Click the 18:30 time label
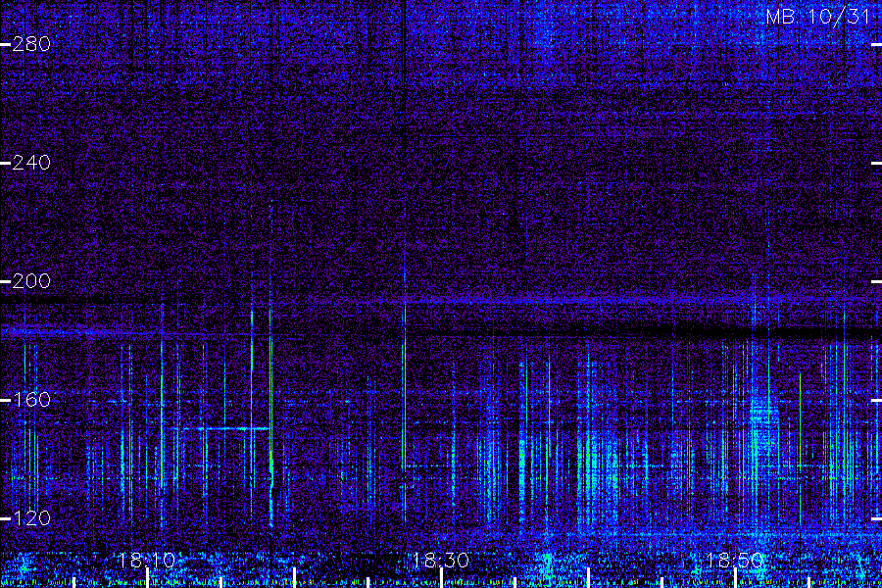882x588 pixels. click(441, 560)
